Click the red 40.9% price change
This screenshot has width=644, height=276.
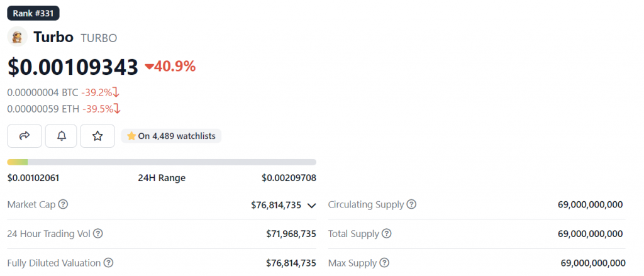point(170,66)
